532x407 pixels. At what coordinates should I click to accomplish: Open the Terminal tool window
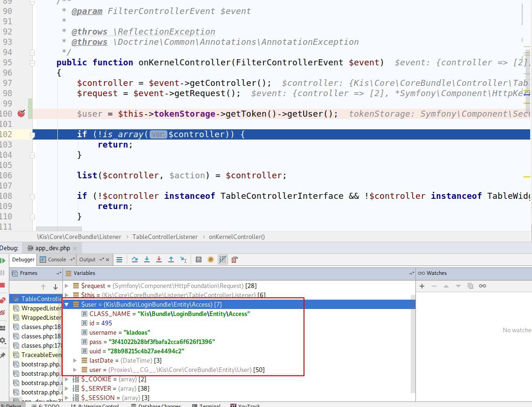[x=206, y=405]
